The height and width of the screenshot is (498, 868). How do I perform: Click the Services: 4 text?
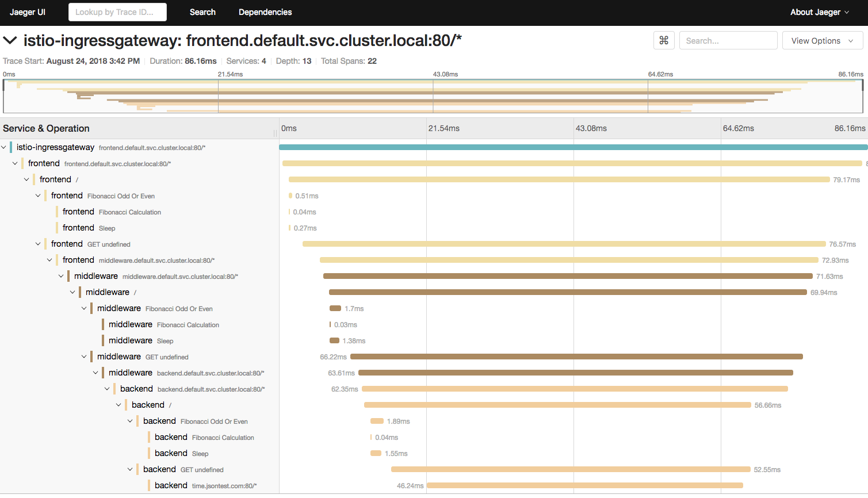pyautogui.click(x=246, y=61)
